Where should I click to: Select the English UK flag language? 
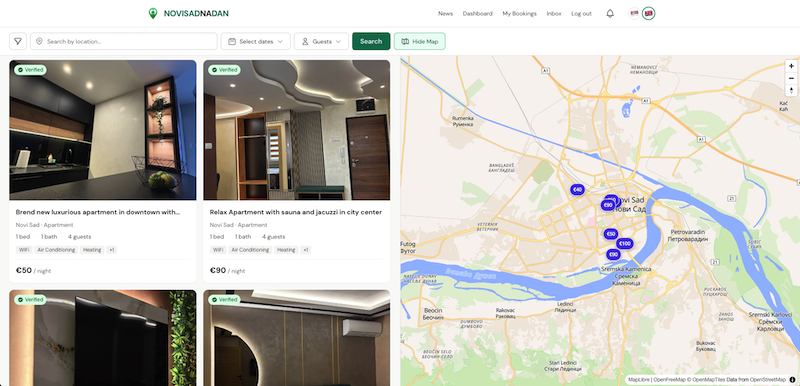648,14
